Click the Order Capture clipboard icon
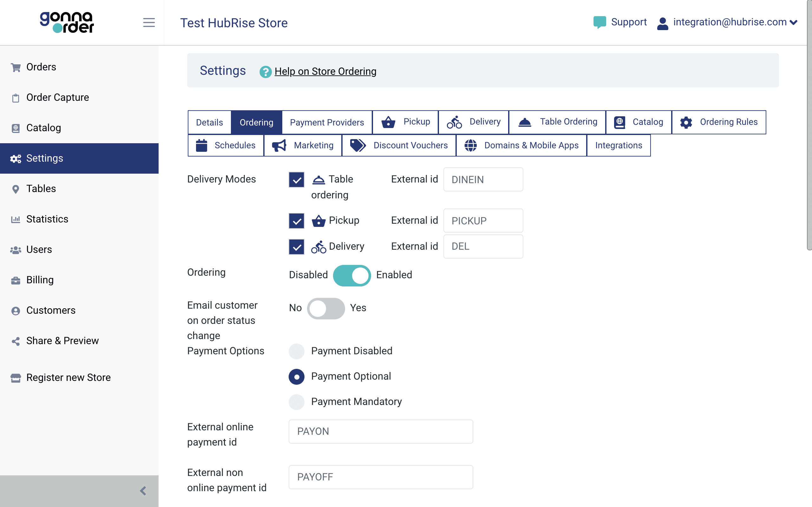 pyautogui.click(x=16, y=97)
